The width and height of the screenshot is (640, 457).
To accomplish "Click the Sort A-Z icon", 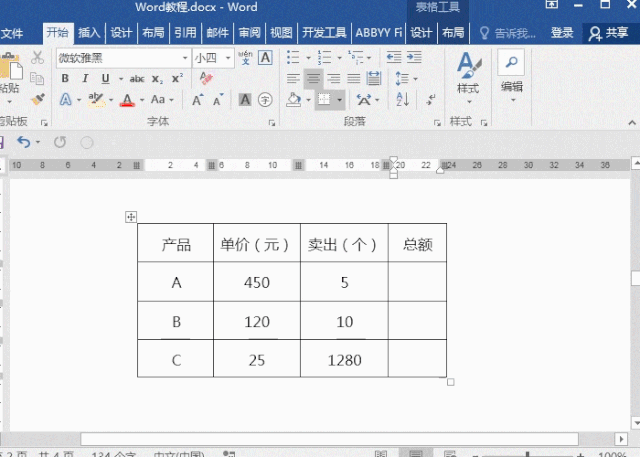I will click(403, 99).
